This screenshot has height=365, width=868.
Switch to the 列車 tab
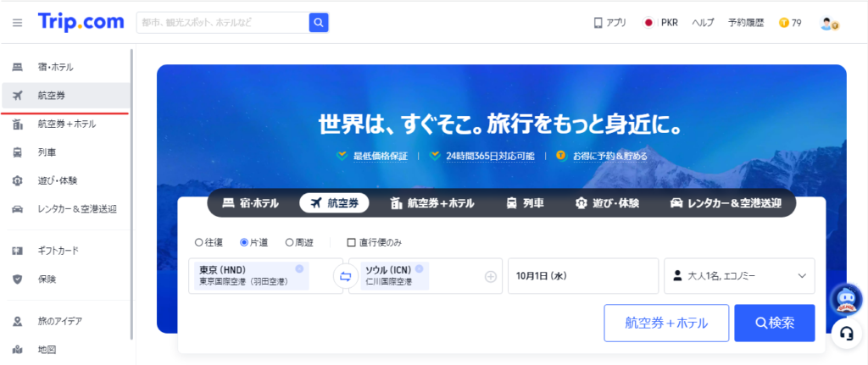(525, 203)
